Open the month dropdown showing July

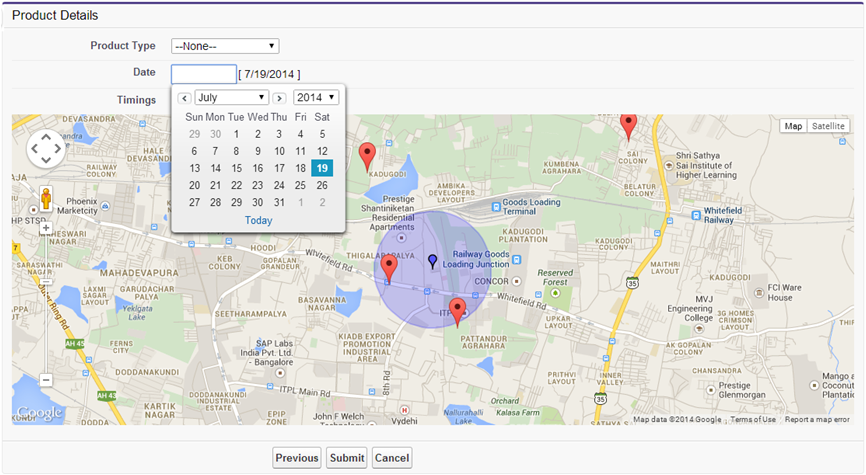pyautogui.click(x=231, y=97)
